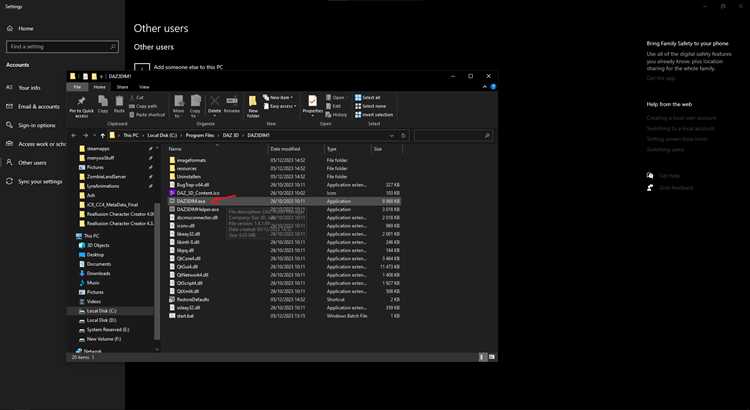This screenshot has height=410, width=750.
Task: Select Local Disk (C:) in navigation pane
Action: coord(101,311)
